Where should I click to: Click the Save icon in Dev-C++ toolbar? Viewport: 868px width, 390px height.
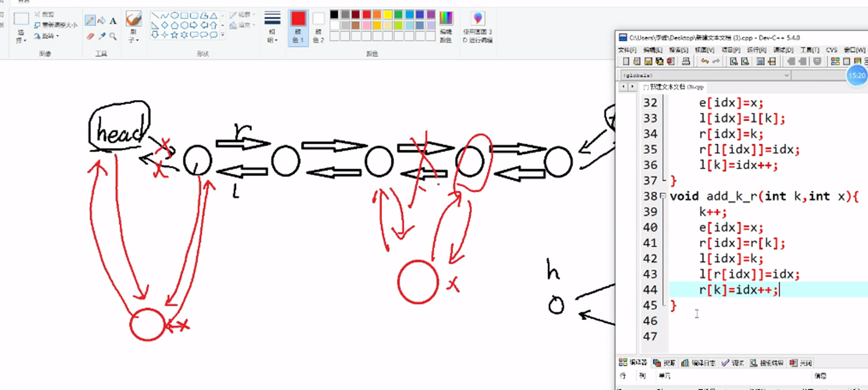tap(648, 62)
